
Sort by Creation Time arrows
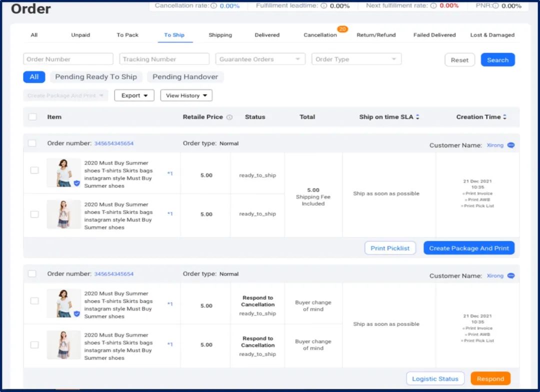(504, 117)
